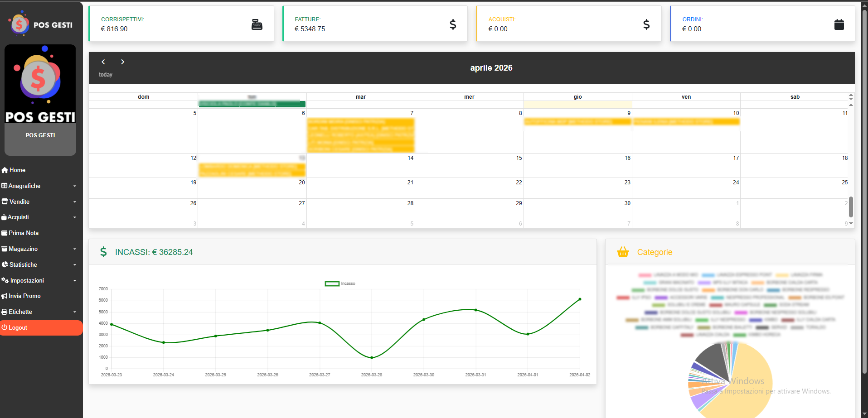The height and width of the screenshot is (418, 868).
Task: Expand the Vendite dropdown arrow
Action: click(75, 202)
